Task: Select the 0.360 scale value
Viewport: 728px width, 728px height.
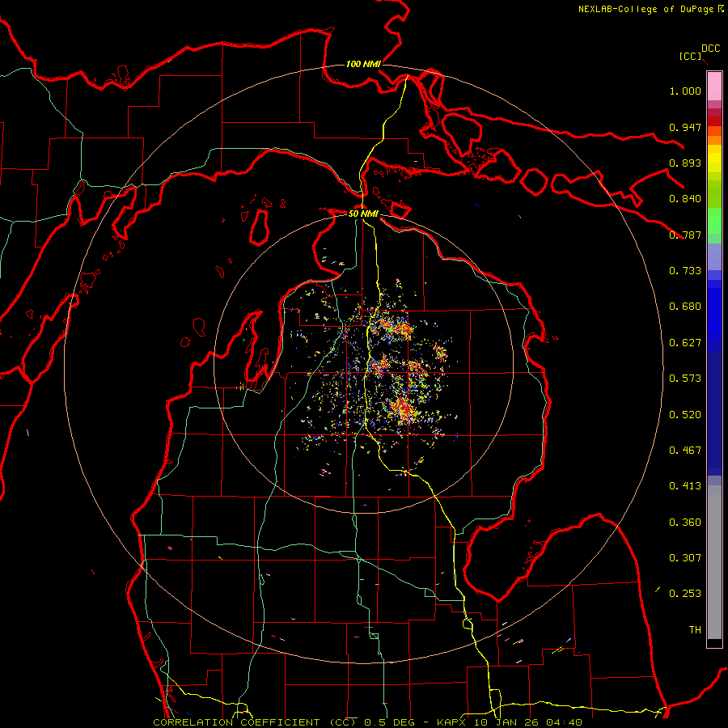Action: [685, 523]
